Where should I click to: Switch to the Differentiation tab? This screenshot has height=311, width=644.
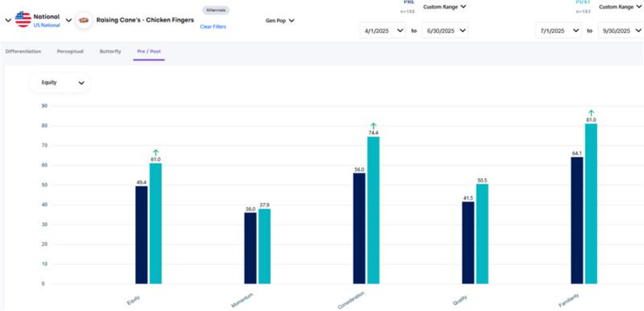[23, 51]
